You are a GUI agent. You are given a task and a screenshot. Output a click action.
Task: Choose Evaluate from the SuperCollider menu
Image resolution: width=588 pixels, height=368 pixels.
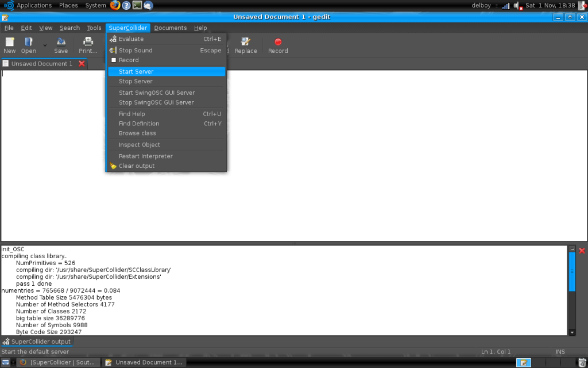167,39
